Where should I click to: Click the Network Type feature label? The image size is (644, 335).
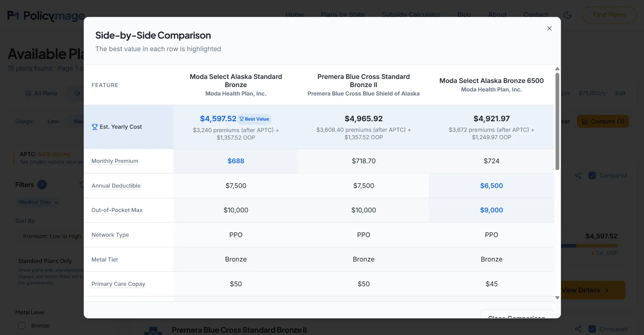(110, 235)
